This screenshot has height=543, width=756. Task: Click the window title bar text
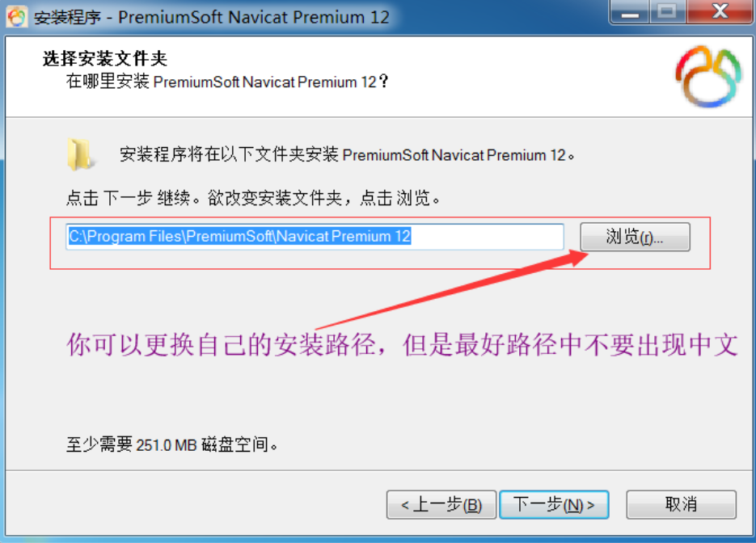tap(211, 17)
